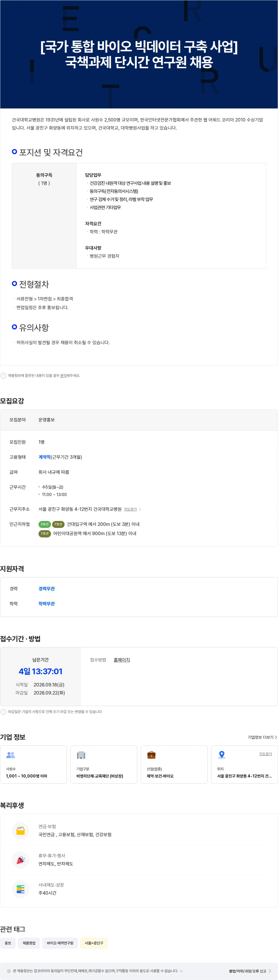
Task: Click the 제약·보건·바이오 industry card
Action: (x=174, y=764)
